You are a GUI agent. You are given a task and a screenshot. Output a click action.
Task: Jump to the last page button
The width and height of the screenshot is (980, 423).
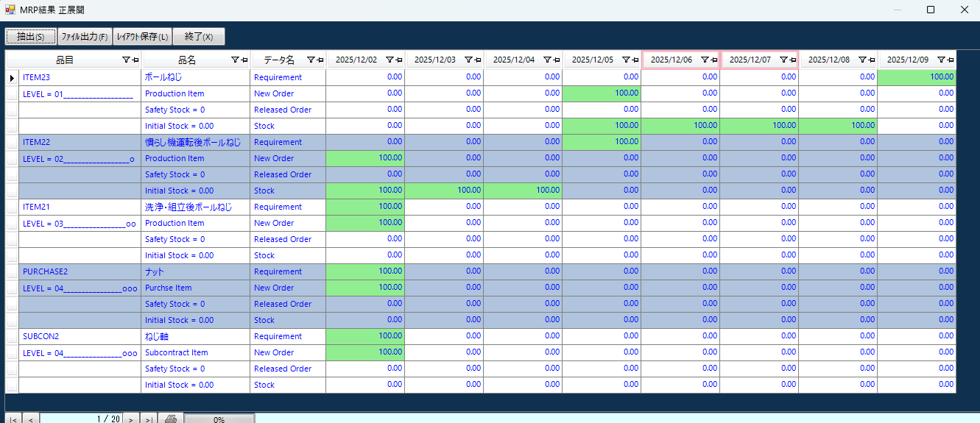tap(147, 419)
